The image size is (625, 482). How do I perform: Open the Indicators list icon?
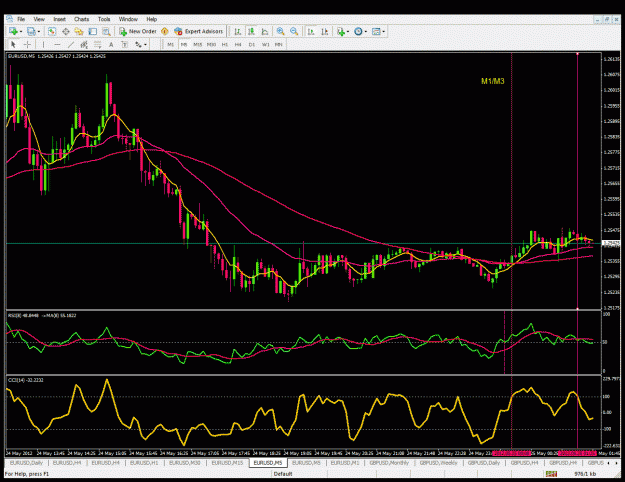click(341, 31)
